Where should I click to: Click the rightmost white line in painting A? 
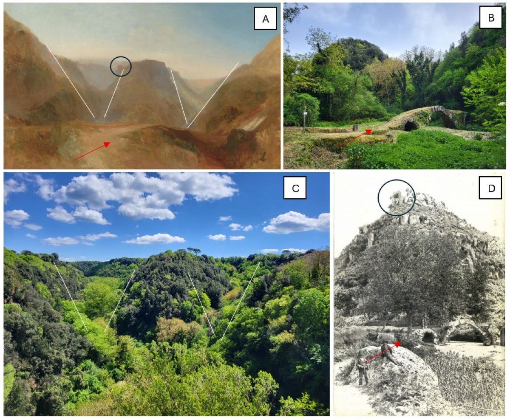(213, 95)
